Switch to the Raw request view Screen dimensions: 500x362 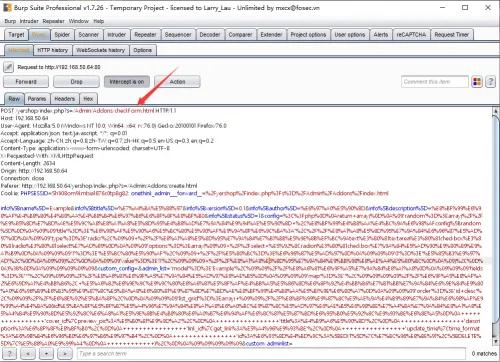(14, 99)
